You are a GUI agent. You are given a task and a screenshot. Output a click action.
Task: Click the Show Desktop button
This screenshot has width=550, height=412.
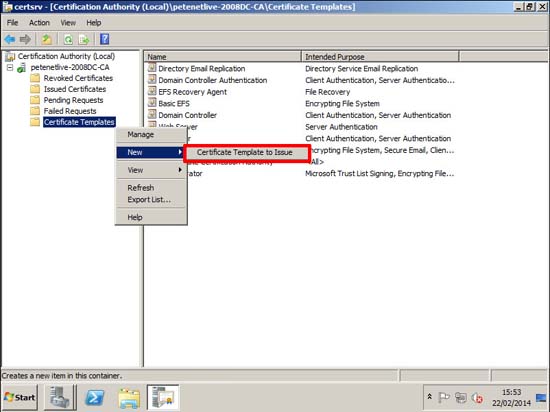point(542,398)
